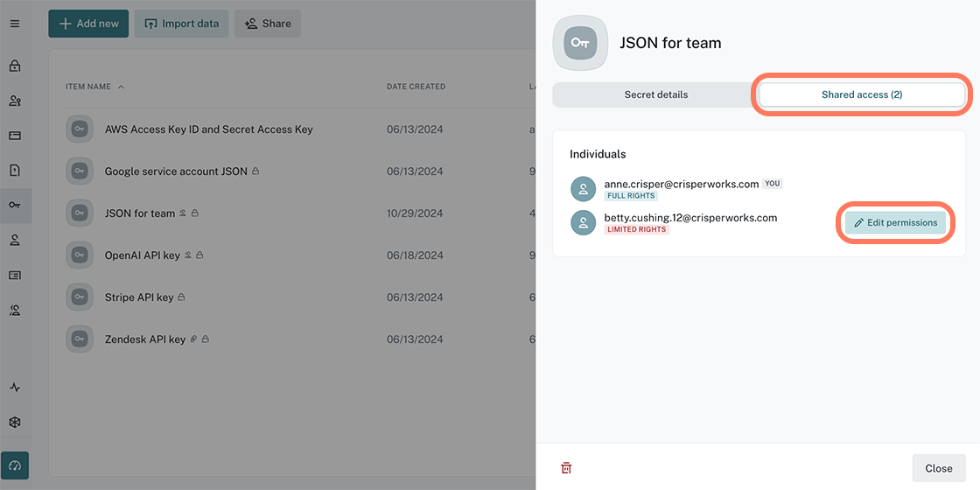Click the Add new button
Image resolution: width=980 pixels, height=490 pixels.
pos(88,24)
